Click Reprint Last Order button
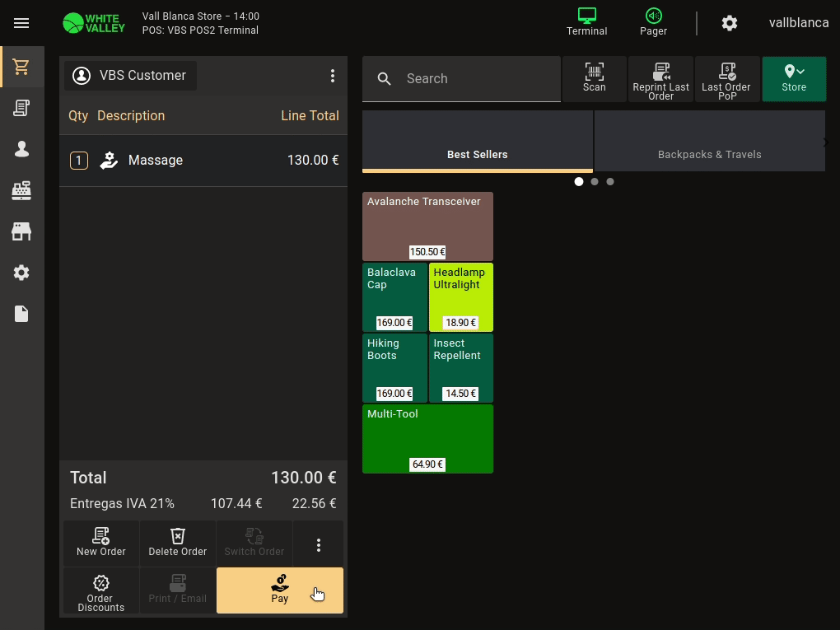The width and height of the screenshot is (840, 630). 660,79
